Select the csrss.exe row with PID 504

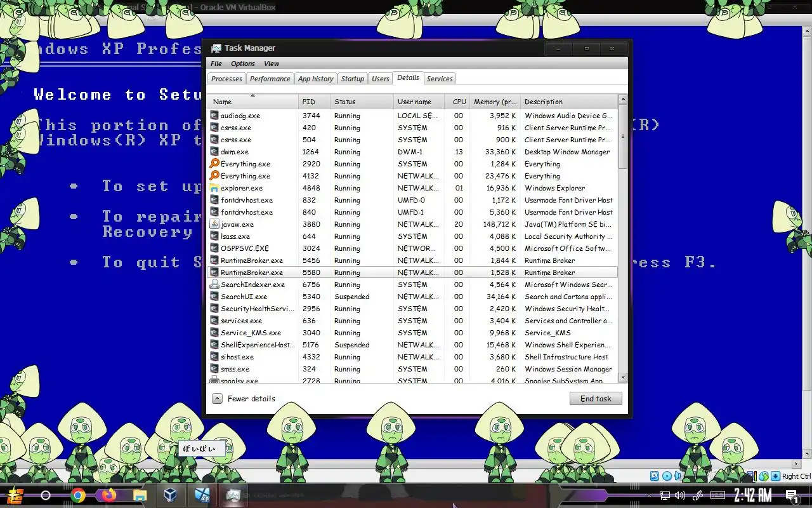[412, 140]
